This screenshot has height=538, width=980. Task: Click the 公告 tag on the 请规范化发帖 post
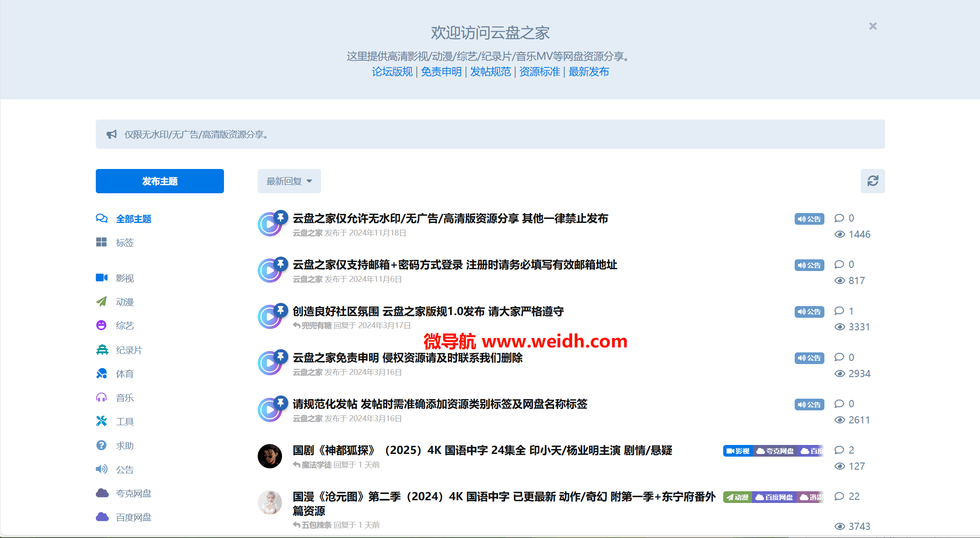point(809,405)
